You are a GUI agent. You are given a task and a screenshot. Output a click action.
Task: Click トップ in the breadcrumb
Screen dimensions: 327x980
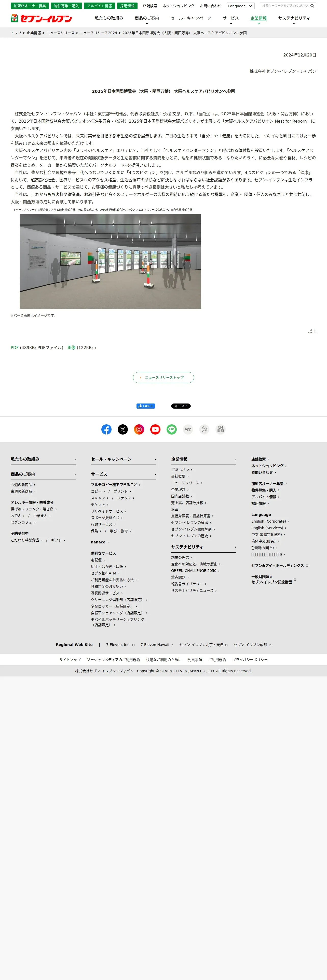tap(16, 33)
